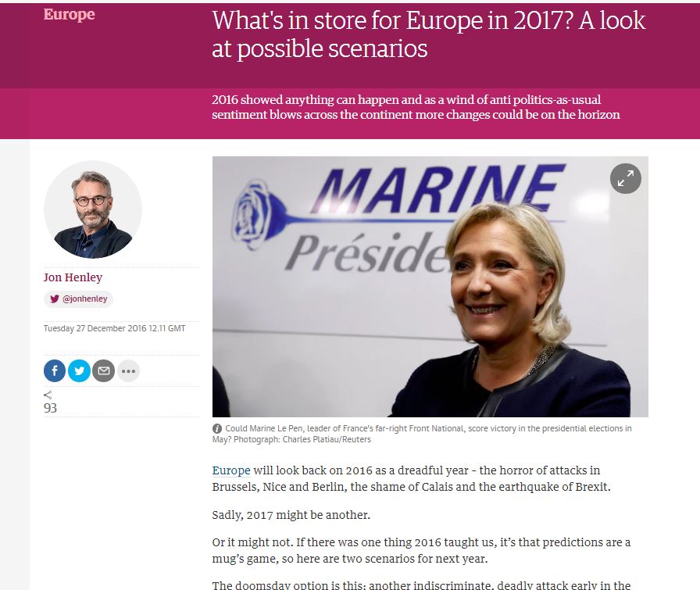Click the 93 shares count
Screen dimensions: 700x590
click(x=50, y=408)
